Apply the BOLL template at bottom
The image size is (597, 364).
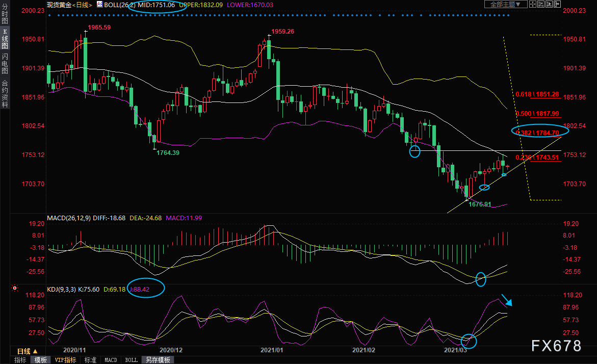tap(131, 360)
